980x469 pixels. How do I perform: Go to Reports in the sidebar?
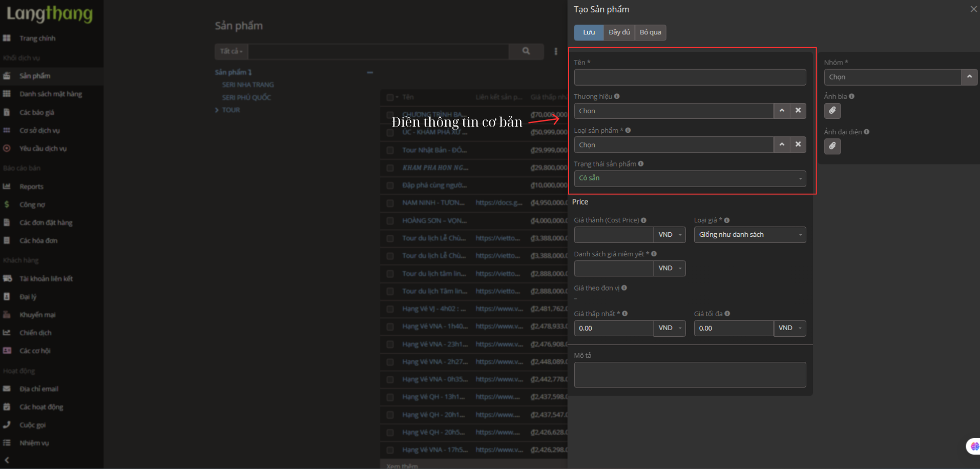point(31,187)
